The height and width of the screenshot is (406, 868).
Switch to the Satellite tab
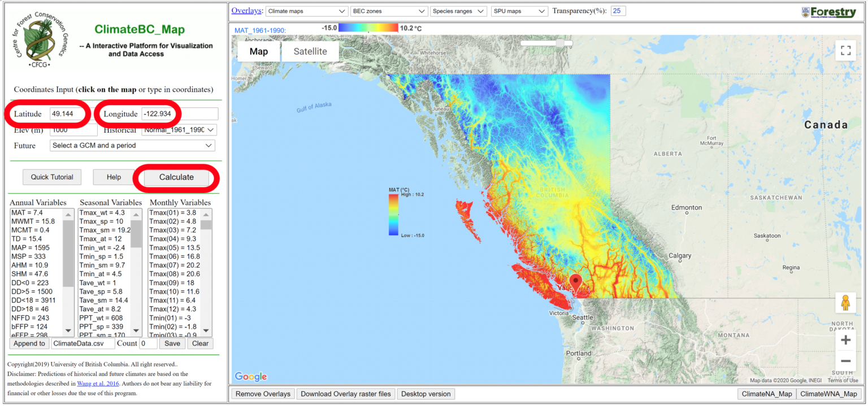point(310,51)
